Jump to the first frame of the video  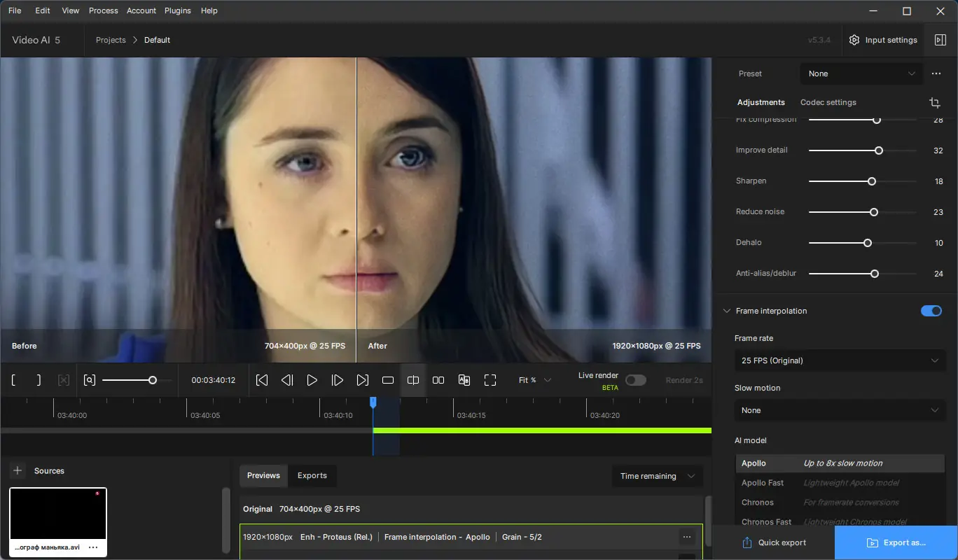click(x=262, y=380)
